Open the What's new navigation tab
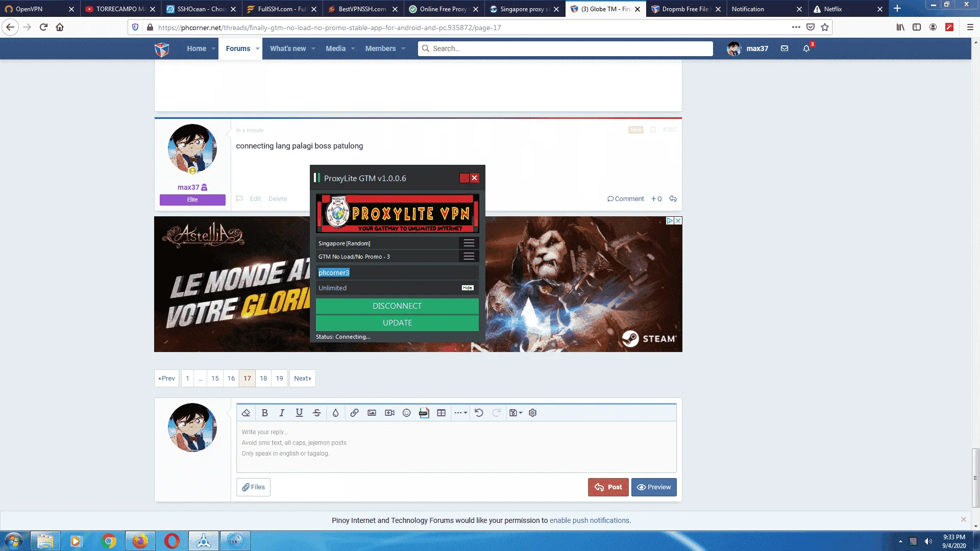The width and height of the screenshot is (980, 551). click(288, 48)
